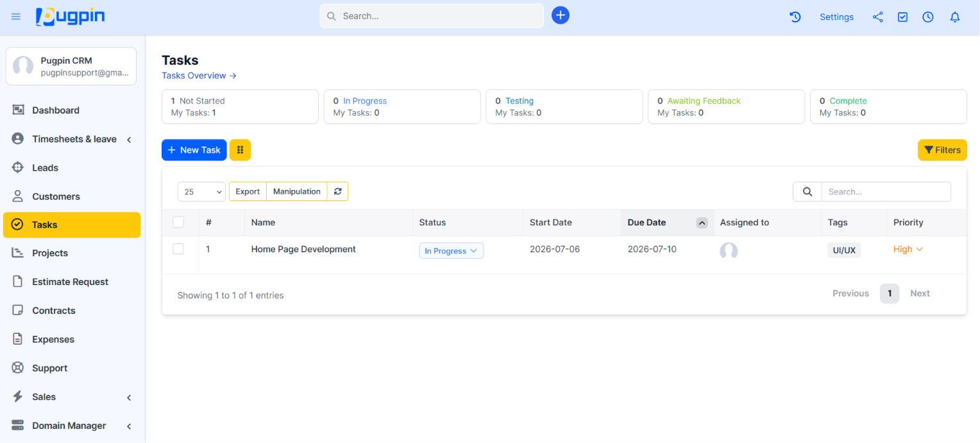Toggle the Due Date sort arrow
980x443 pixels.
[x=702, y=223]
